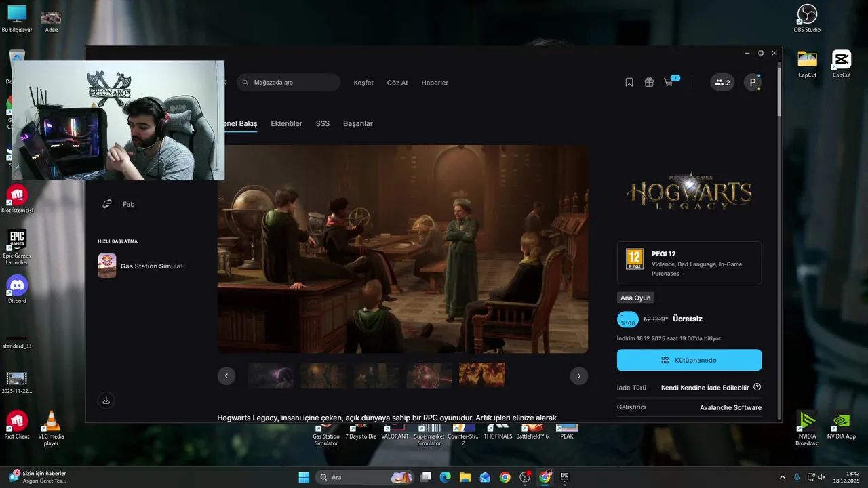Open NVIDIA Broadcast desktop shortcut
This screenshot has height=488, width=868.
(x=807, y=428)
